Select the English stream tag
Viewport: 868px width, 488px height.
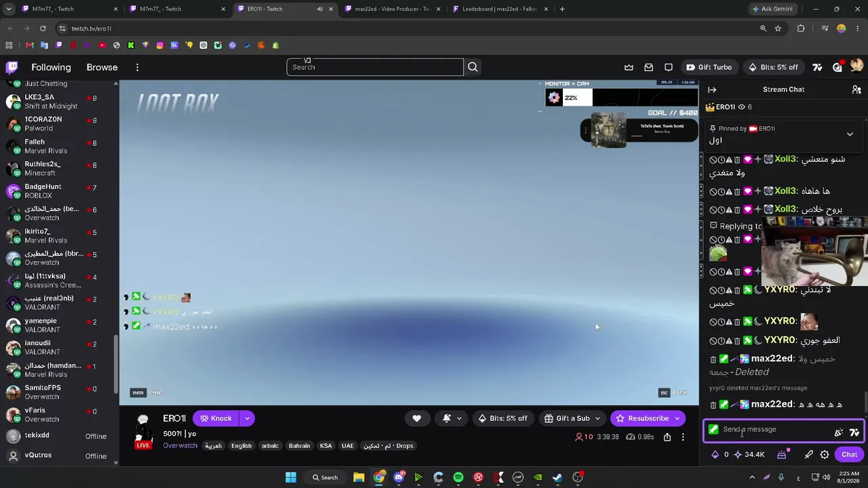[241, 446]
